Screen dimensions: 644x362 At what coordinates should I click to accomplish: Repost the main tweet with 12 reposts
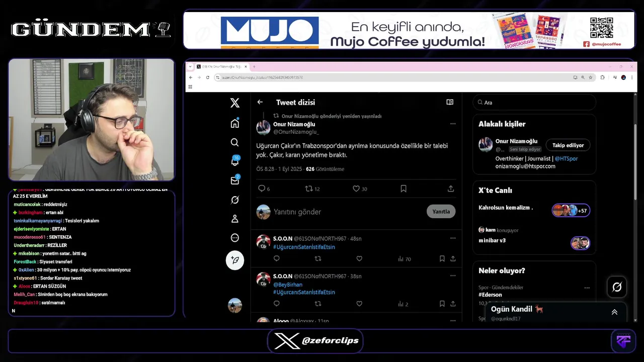click(312, 189)
